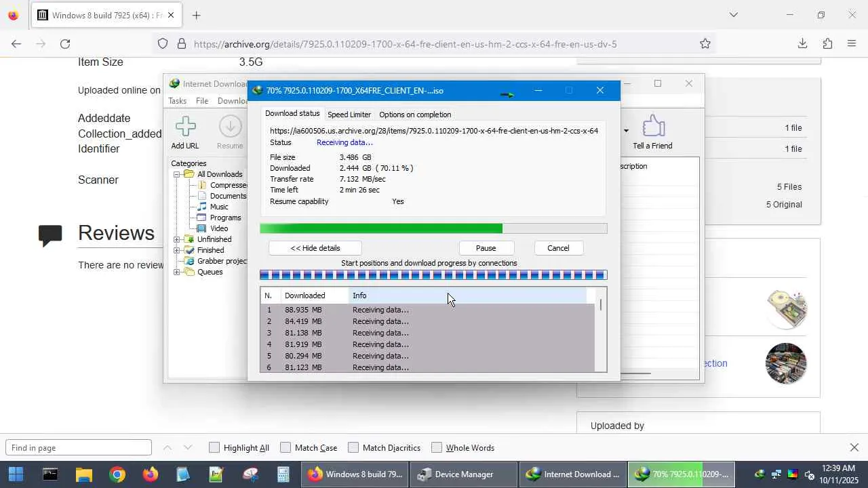
Task: Click the IDM tray icon in system tray
Action: click(759, 474)
